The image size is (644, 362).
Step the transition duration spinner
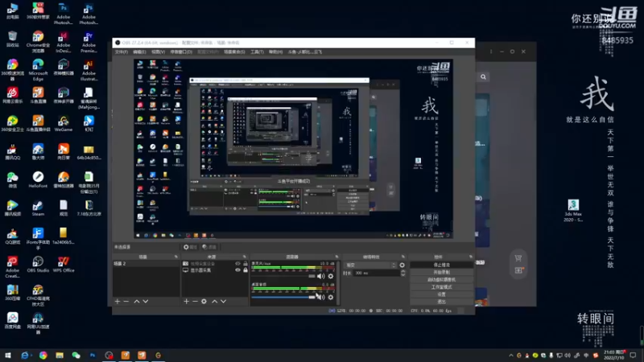pos(402,273)
